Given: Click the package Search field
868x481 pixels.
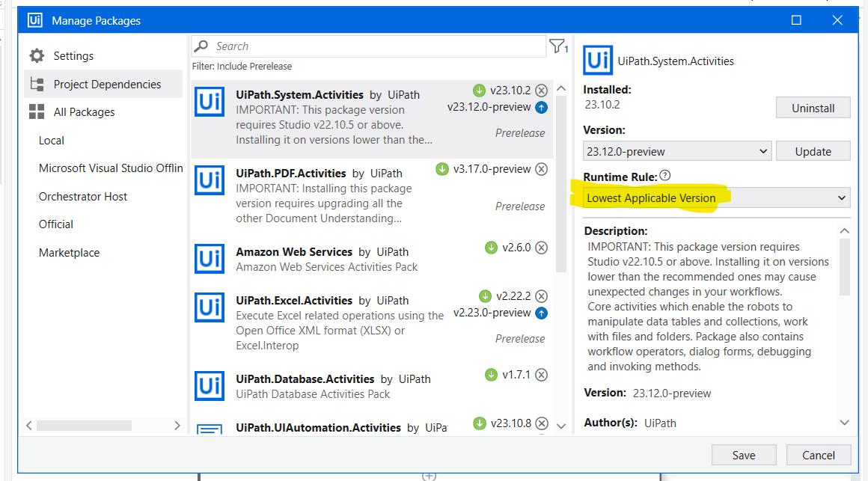Looking at the screenshot, I should 369,46.
